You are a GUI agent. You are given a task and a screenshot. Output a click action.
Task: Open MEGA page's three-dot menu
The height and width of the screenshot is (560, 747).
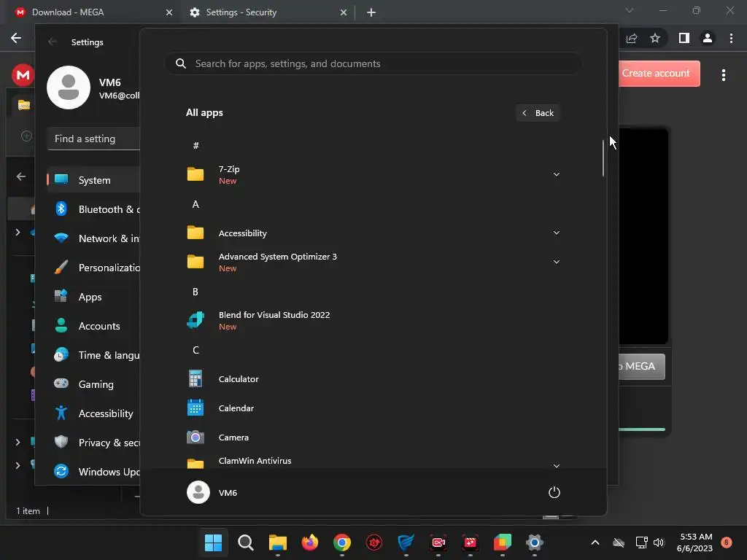(x=724, y=75)
